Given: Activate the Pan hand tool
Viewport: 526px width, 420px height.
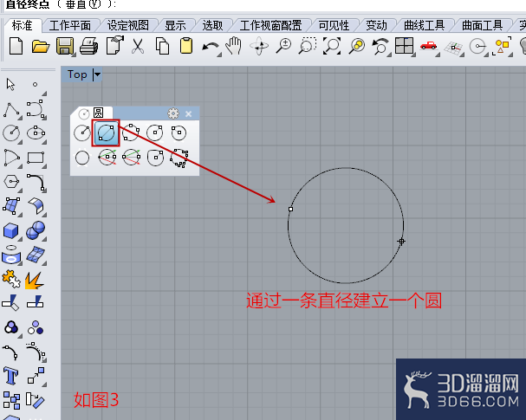Looking at the screenshot, I should (x=233, y=46).
